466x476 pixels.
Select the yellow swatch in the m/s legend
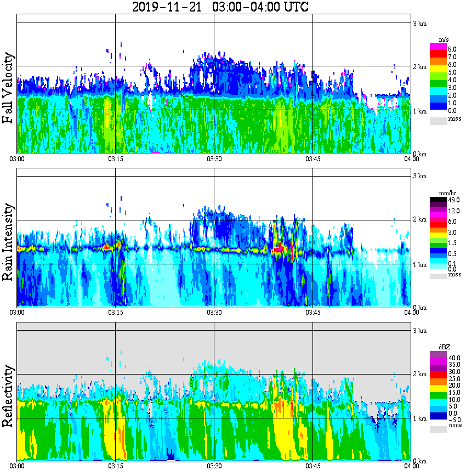438,69
